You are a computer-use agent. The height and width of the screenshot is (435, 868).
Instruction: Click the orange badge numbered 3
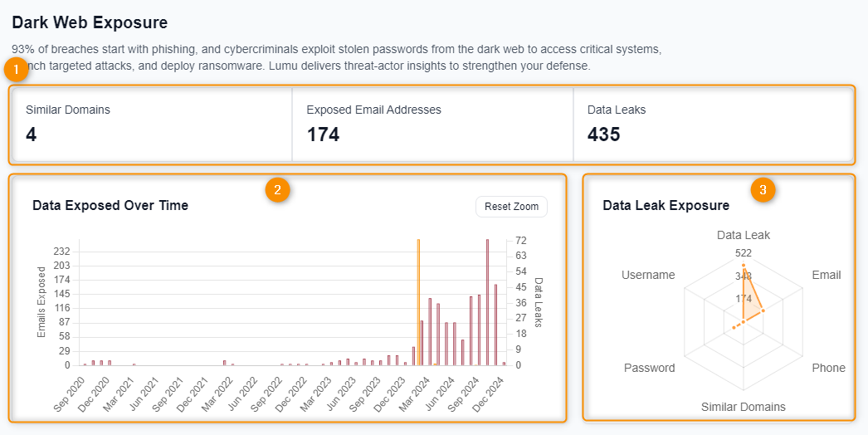[763, 189]
